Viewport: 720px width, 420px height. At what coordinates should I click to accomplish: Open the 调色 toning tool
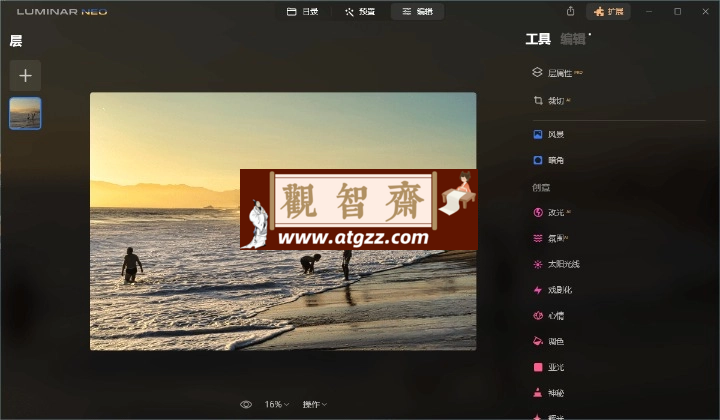tap(549, 341)
